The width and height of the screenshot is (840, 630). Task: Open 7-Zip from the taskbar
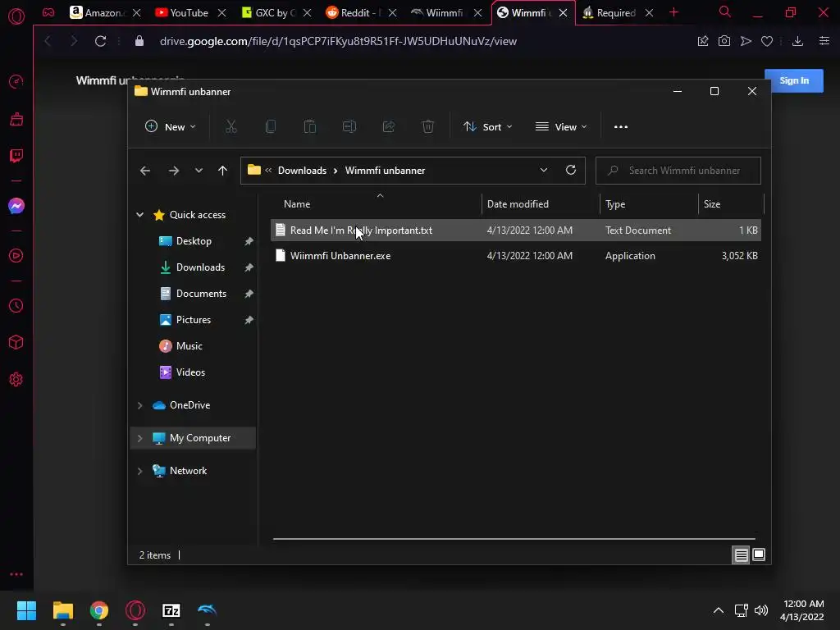click(171, 610)
